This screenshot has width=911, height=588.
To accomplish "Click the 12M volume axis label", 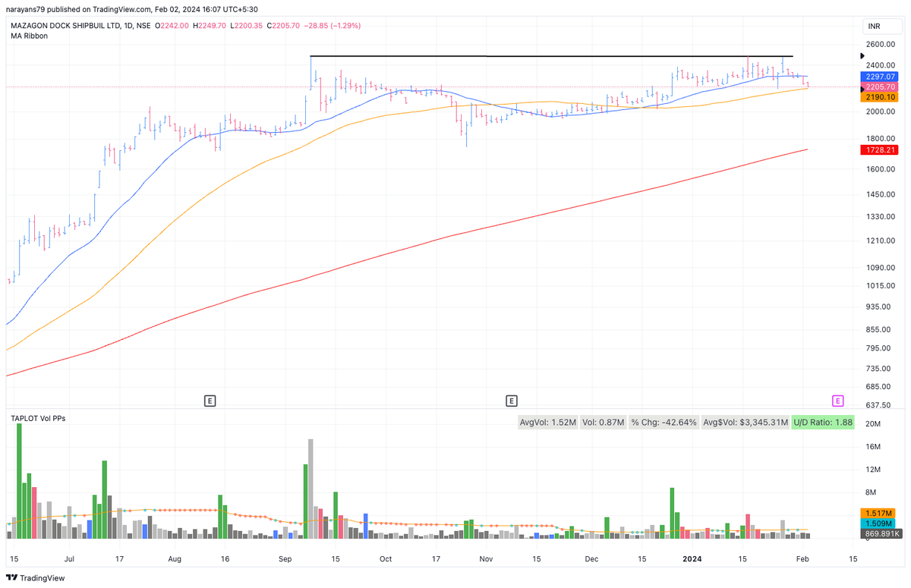I will [873, 470].
